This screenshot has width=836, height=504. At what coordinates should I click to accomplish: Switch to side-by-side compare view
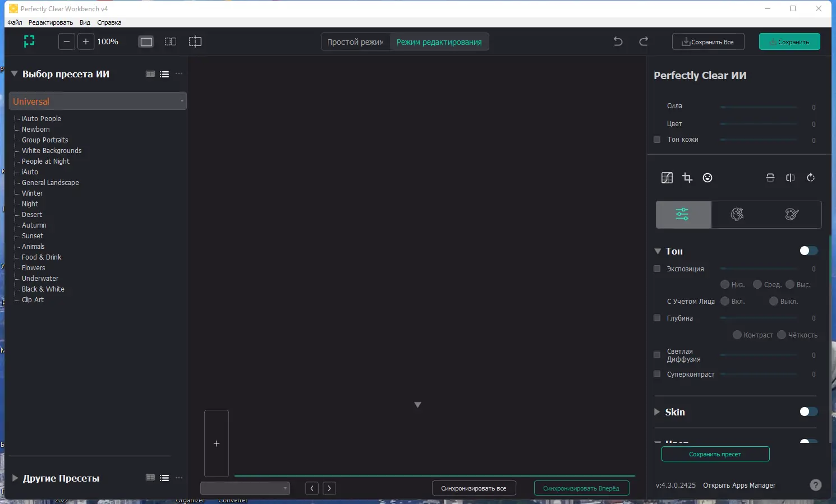click(171, 41)
